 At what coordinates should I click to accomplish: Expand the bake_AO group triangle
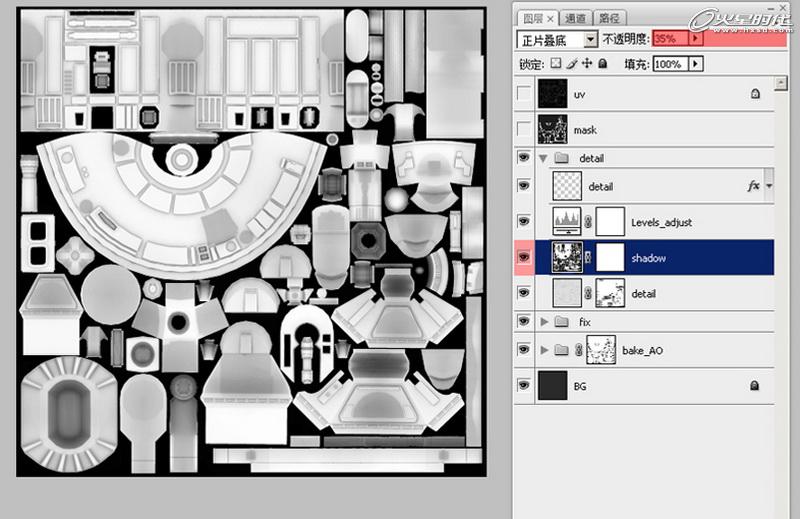coord(544,350)
